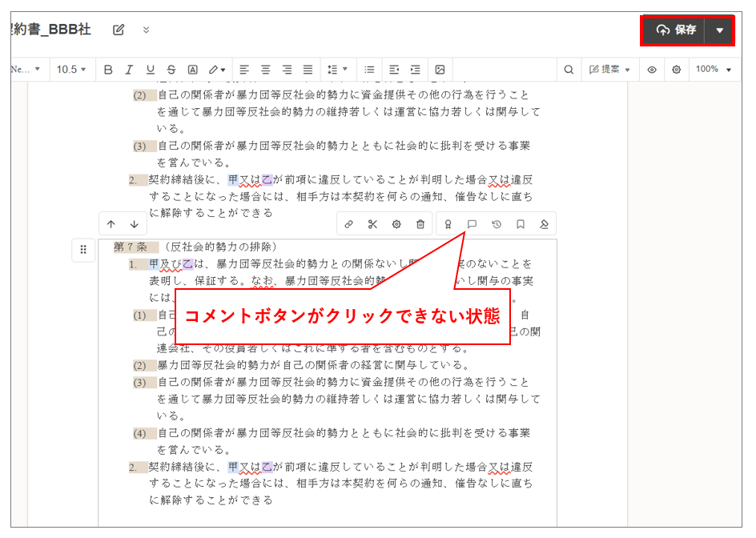The image size is (756, 538).
Task: Click the comment button in block toolbar
Action: [472, 224]
